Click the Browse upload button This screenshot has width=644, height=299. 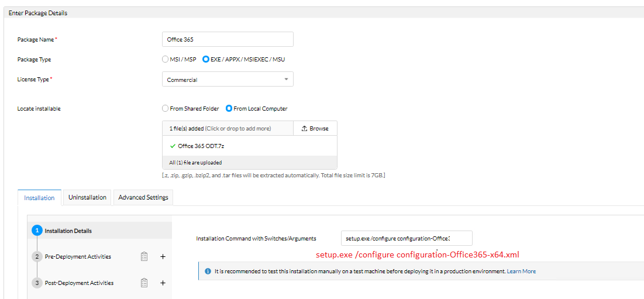pos(315,129)
